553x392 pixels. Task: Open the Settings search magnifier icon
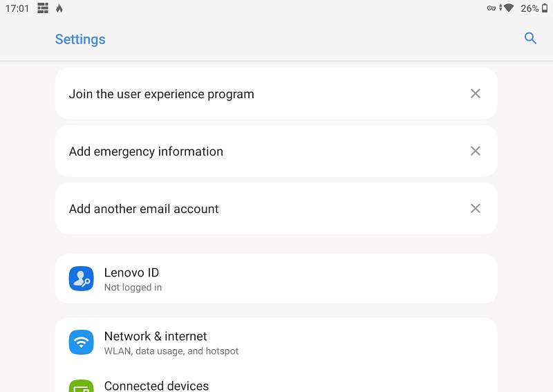[530, 38]
